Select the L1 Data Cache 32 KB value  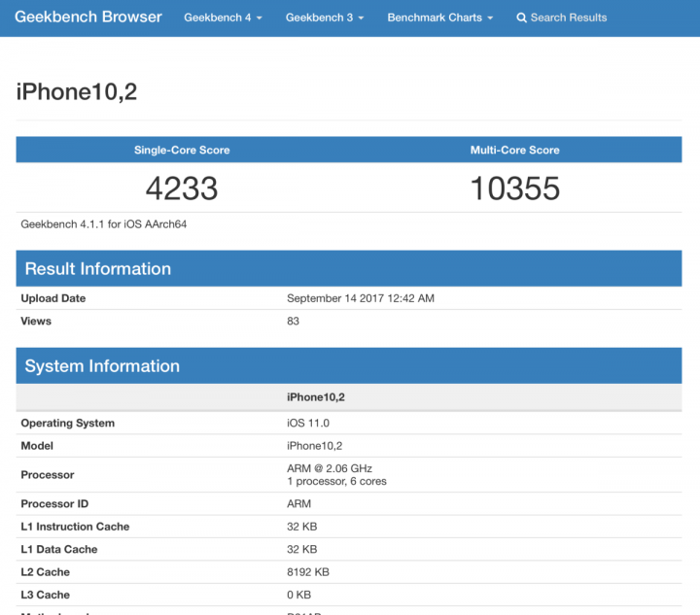301,549
